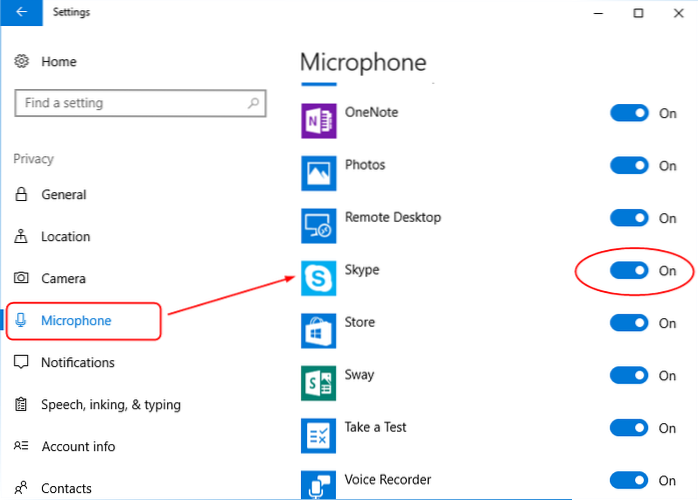Screen dimensions: 698x500
Task: Click the Take a Test app icon
Action: tap(319, 436)
